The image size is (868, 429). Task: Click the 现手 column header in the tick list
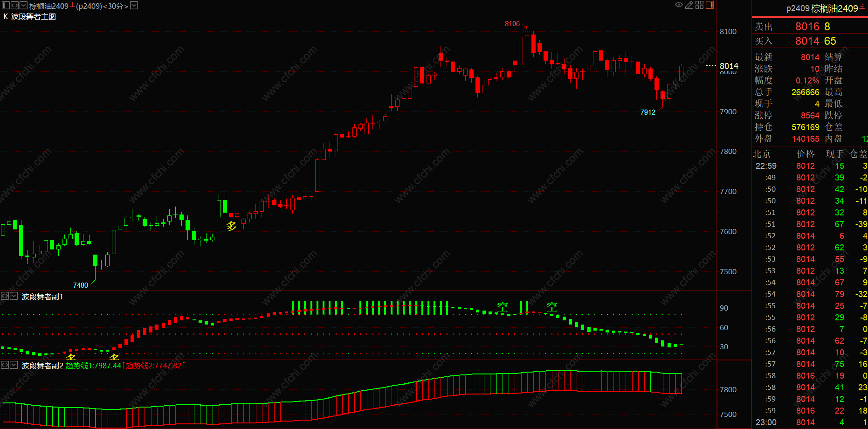pos(835,154)
